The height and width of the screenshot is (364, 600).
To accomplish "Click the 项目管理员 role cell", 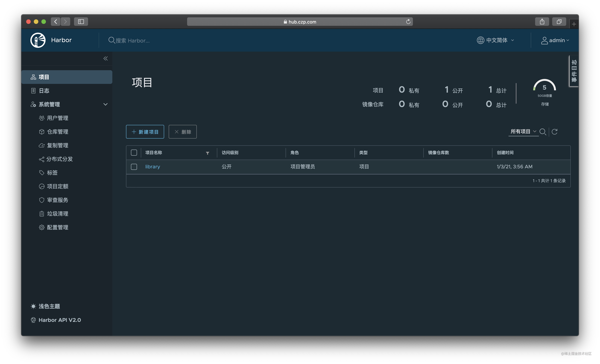I will (x=303, y=167).
